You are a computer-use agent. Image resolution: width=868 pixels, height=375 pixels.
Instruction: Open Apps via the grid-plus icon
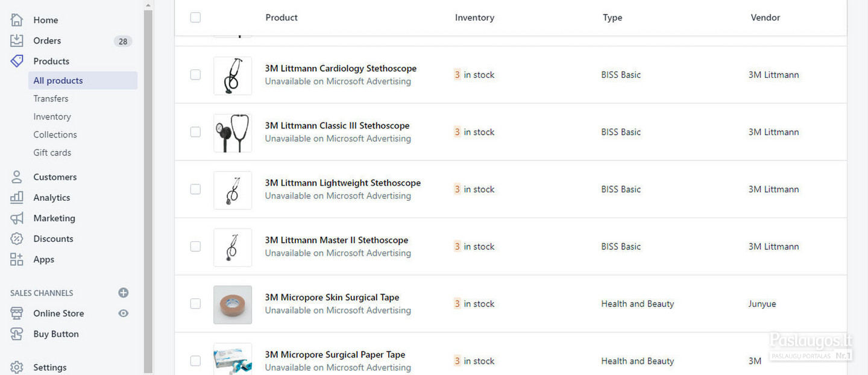[x=17, y=259]
